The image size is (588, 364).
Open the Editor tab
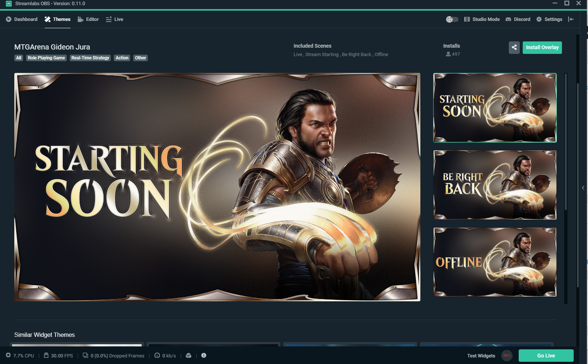[x=88, y=19]
